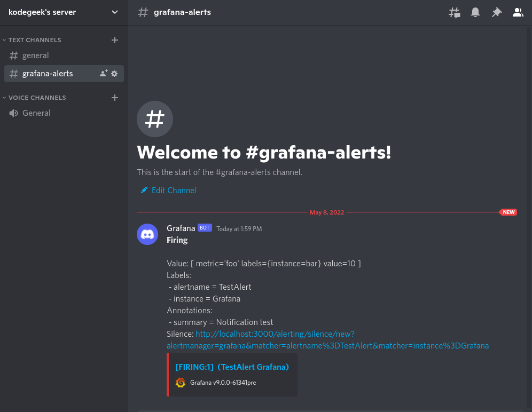Viewport: 532px width, 412px height.
Task: Click create invite icon on grafana-alerts
Action: (104, 74)
